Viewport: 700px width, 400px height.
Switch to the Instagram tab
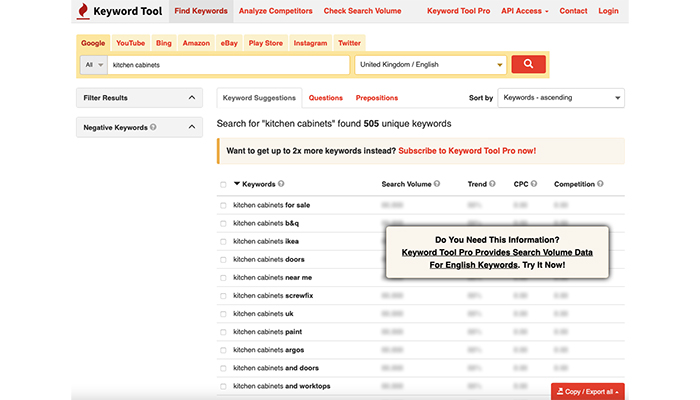click(310, 43)
